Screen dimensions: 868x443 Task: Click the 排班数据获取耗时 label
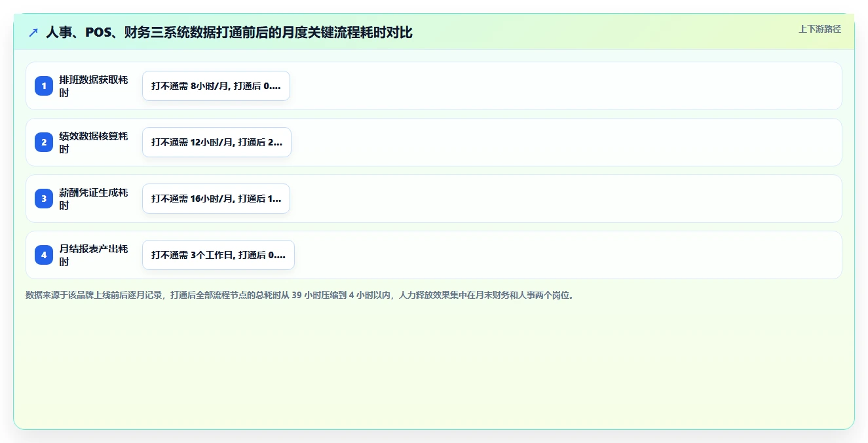[94, 86]
